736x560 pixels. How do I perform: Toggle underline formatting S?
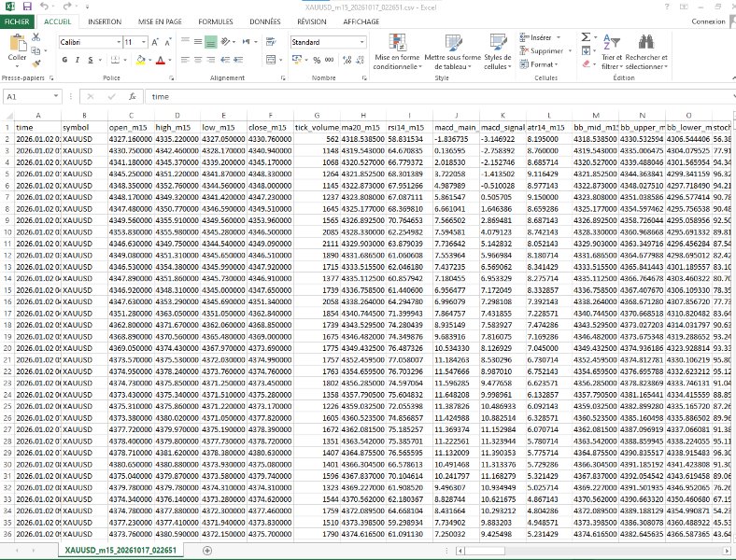point(90,60)
